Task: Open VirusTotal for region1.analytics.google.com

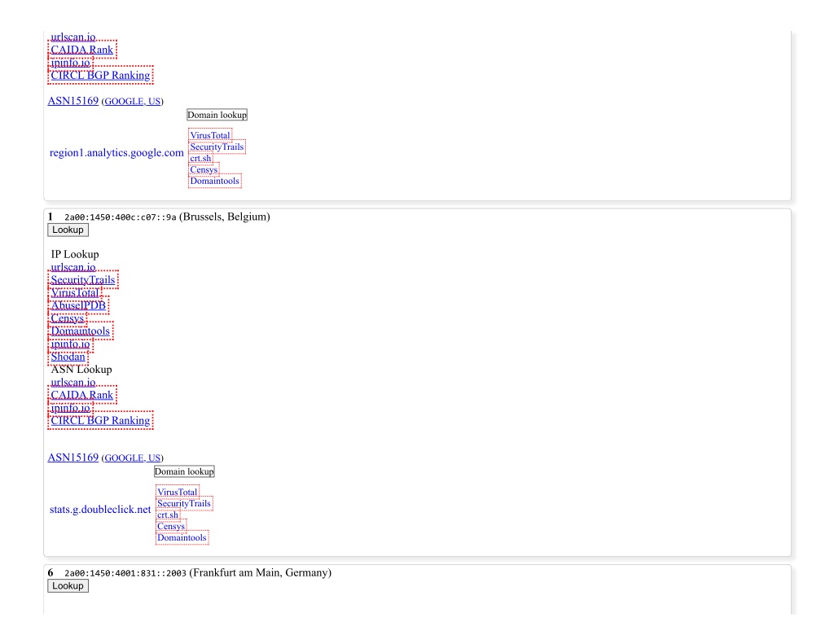Action: pyautogui.click(x=210, y=136)
